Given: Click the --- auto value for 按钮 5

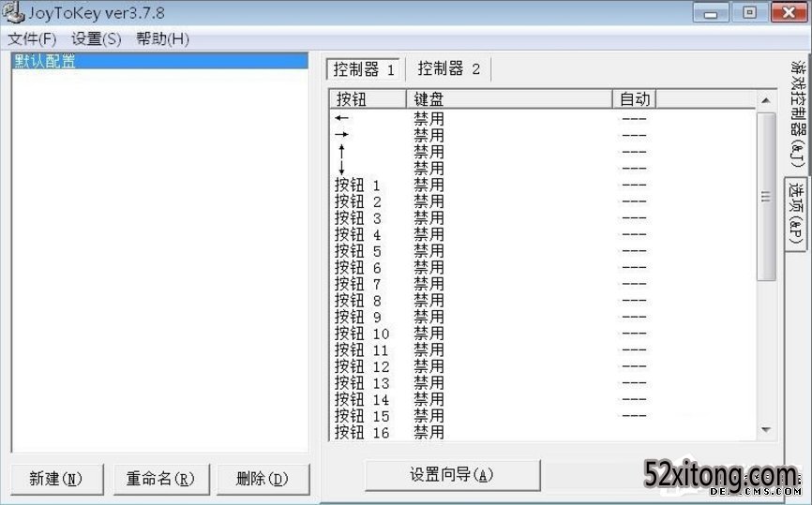Looking at the screenshot, I should pyautogui.click(x=634, y=251).
